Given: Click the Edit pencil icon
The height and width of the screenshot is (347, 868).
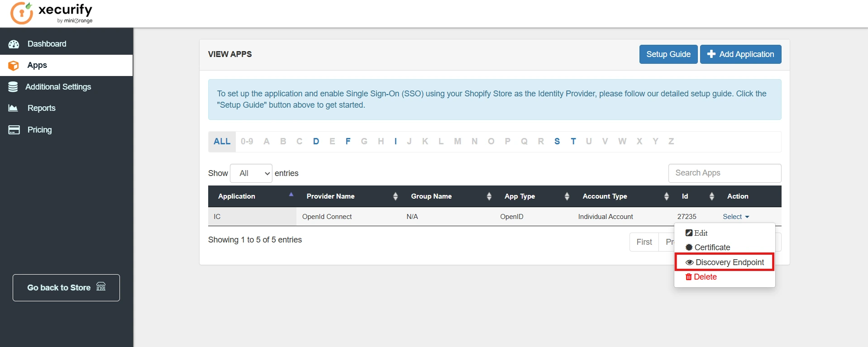Looking at the screenshot, I should 689,233.
